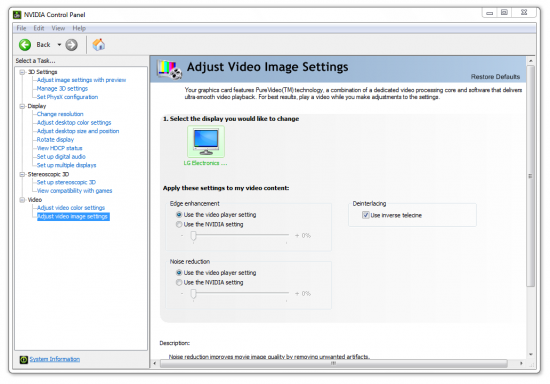Click the horizontal scrollbar thumb
550x384 pixels.
click(334, 363)
